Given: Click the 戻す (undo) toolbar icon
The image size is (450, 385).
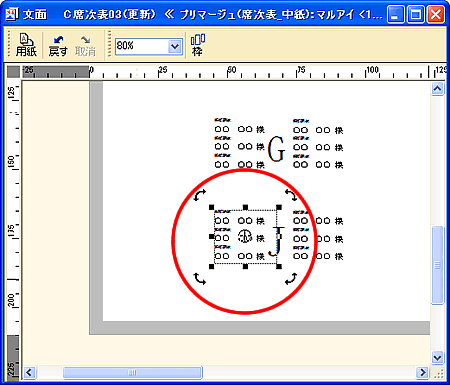Looking at the screenshot, I should click(x=58, y=45).
